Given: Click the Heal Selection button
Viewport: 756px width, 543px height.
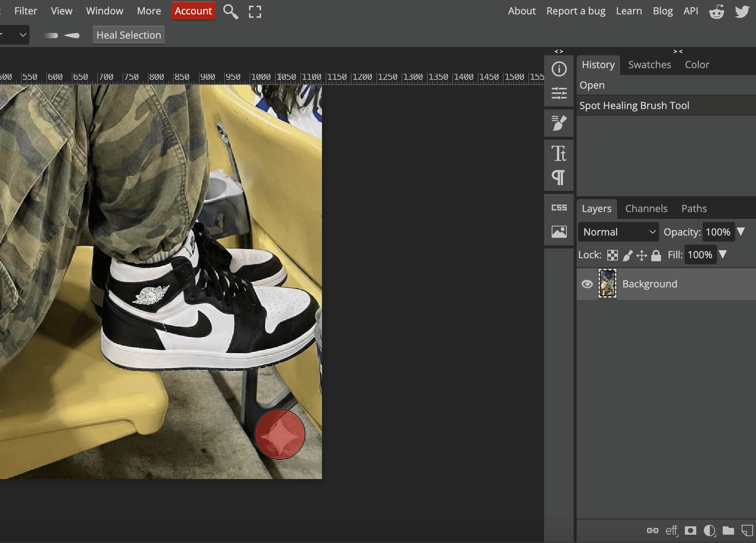Looking at the screenshot, I should click(129, 35).
